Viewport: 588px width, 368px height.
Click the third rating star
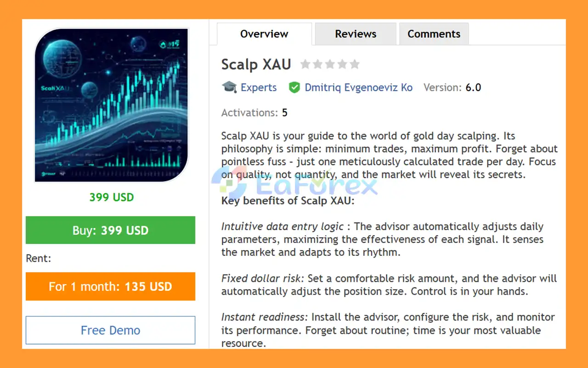[x=330, y=64]
